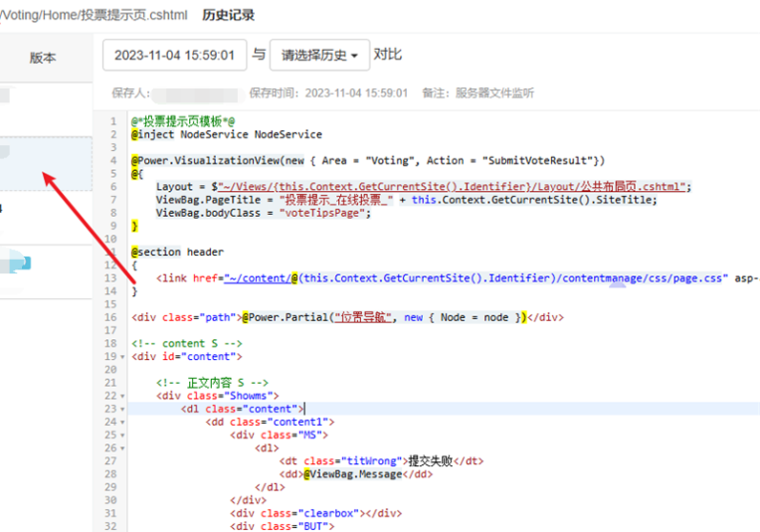The image size is (760, 532).
Task: Click the @inject NodeService code line
Action: pyautogui.click(x=227, y=133)
